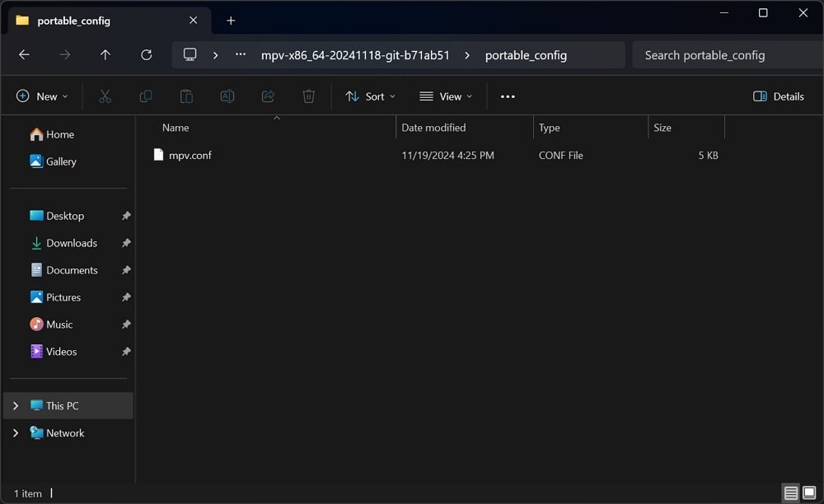Open the See more ellipsis menu
This screenshot has height=504, width=824.
[x=508, y=96]
